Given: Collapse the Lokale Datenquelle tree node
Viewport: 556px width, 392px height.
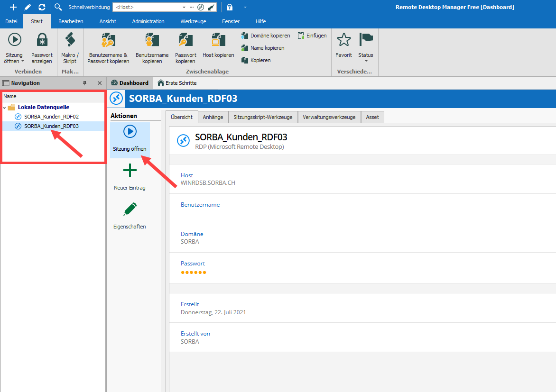Looking at the screenshot, I should tap(5, 108).
